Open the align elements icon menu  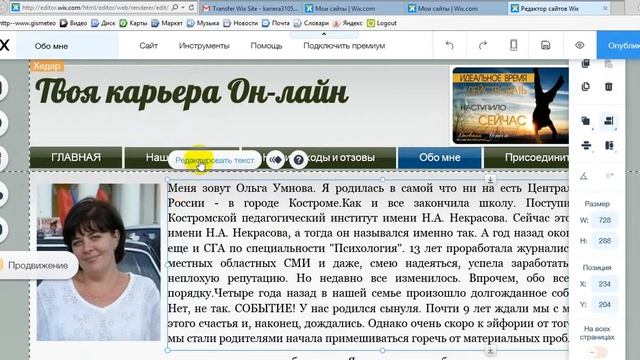tap(609, 121)
